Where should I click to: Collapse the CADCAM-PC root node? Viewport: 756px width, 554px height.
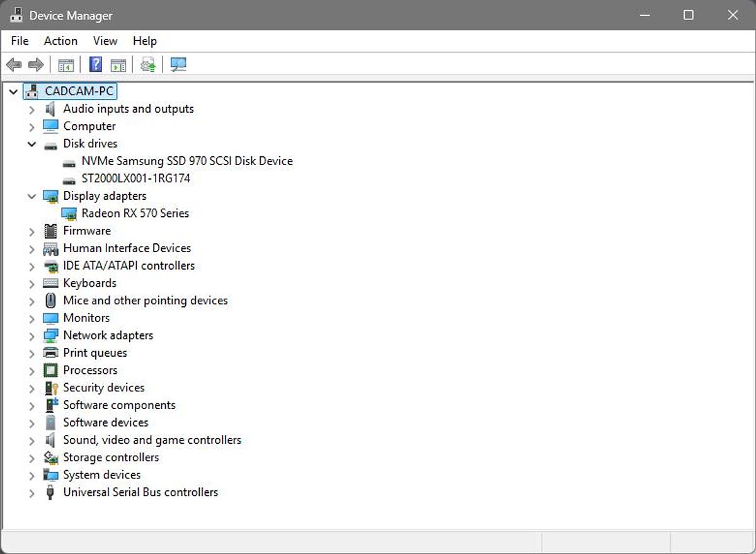[x=13, y=91]
